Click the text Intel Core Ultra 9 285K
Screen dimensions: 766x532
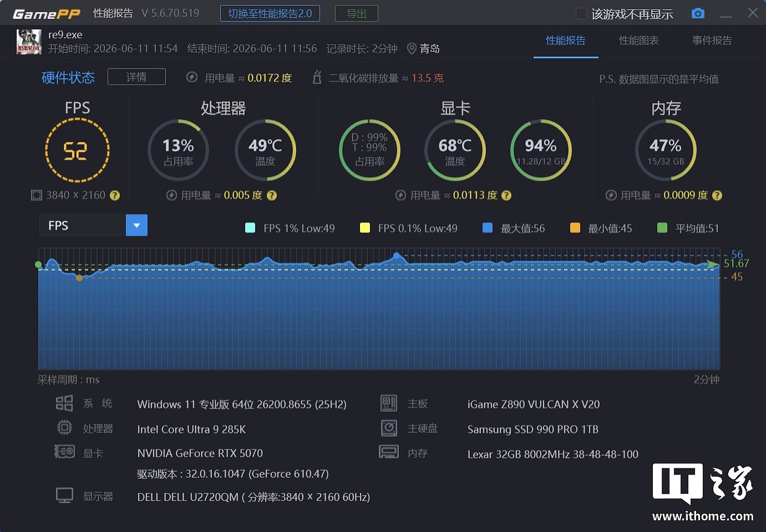191,429
